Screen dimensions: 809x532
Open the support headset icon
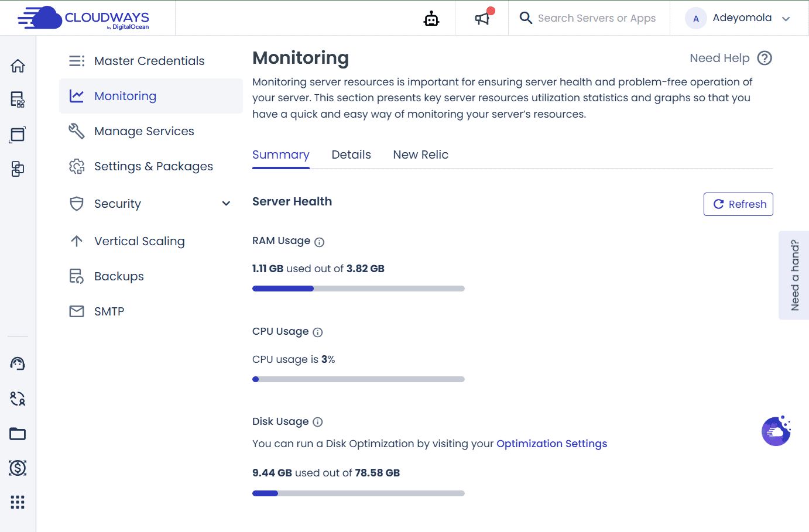click(18, 363)
